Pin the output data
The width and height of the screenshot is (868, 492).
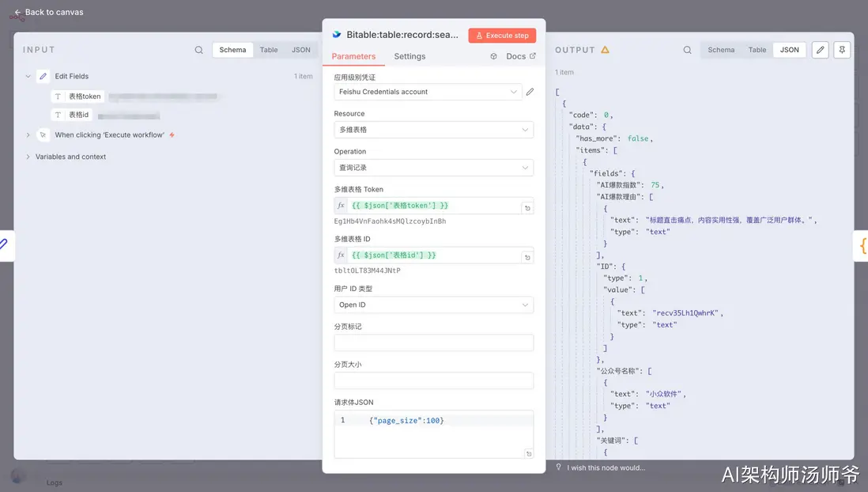(842, 50)
